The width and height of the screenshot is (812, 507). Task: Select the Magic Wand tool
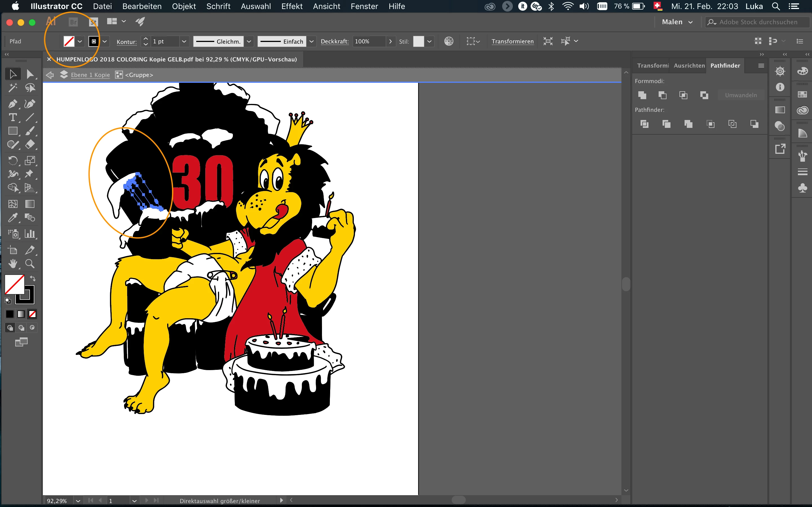click(x=12, y=88)
